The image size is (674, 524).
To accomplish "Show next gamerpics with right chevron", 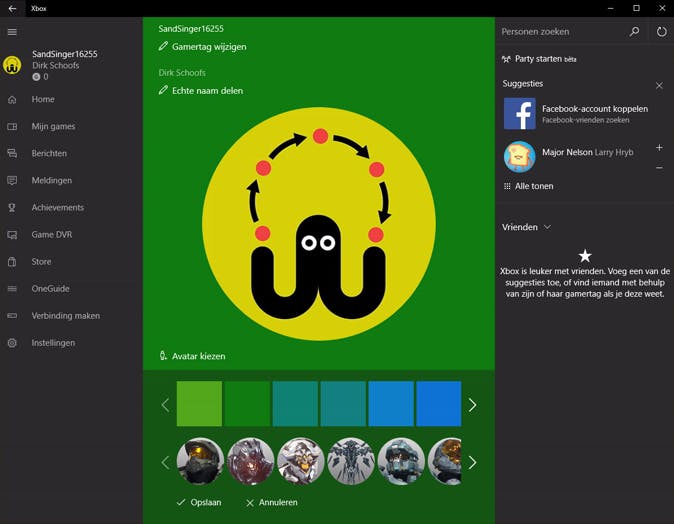I will [472, 462].
